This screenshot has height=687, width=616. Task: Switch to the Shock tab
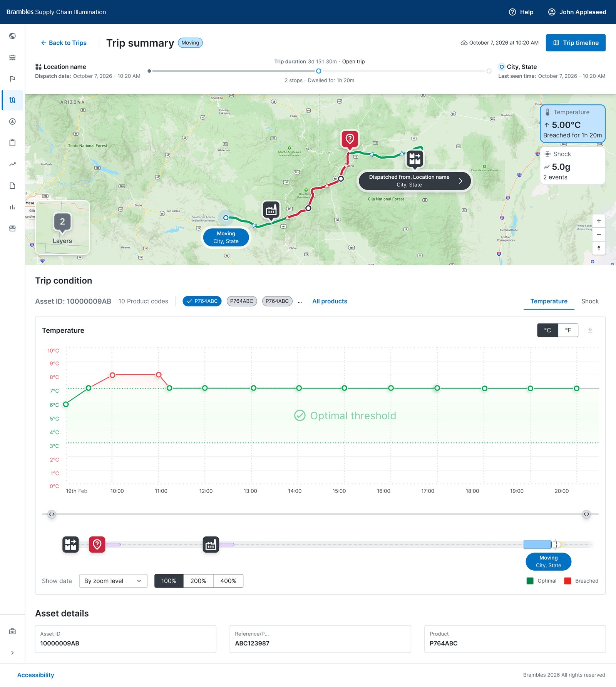[x=590, y=301]
